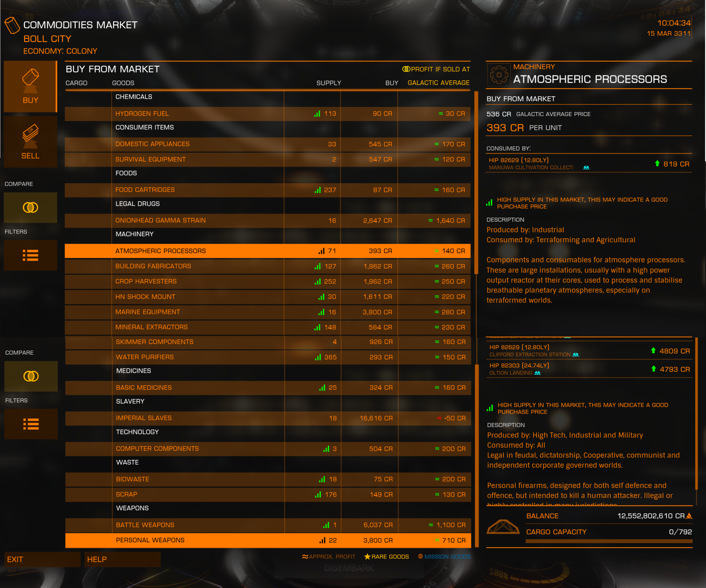Click the CHEMICALS category header

pyautogui.click(x=134, y=97)
